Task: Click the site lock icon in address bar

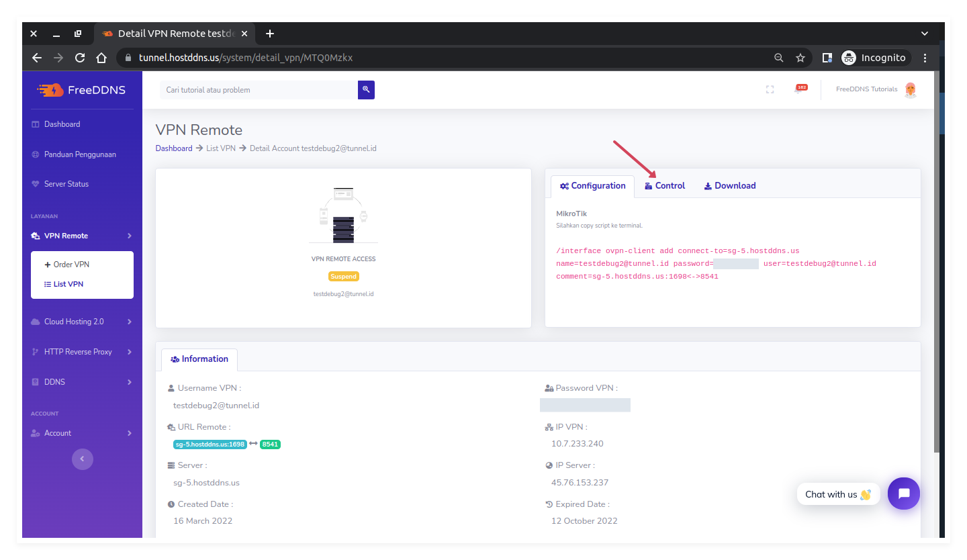Action: click(x=129, y=58)
